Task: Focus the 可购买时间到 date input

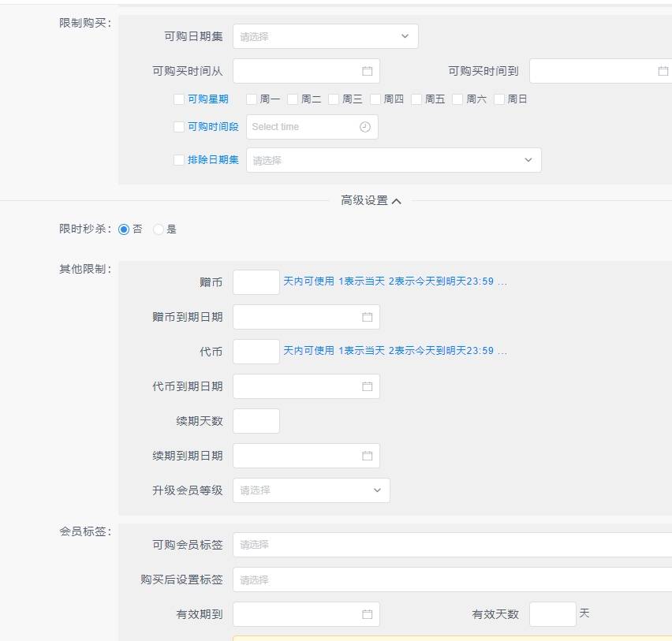Action: tap(600, 71)
